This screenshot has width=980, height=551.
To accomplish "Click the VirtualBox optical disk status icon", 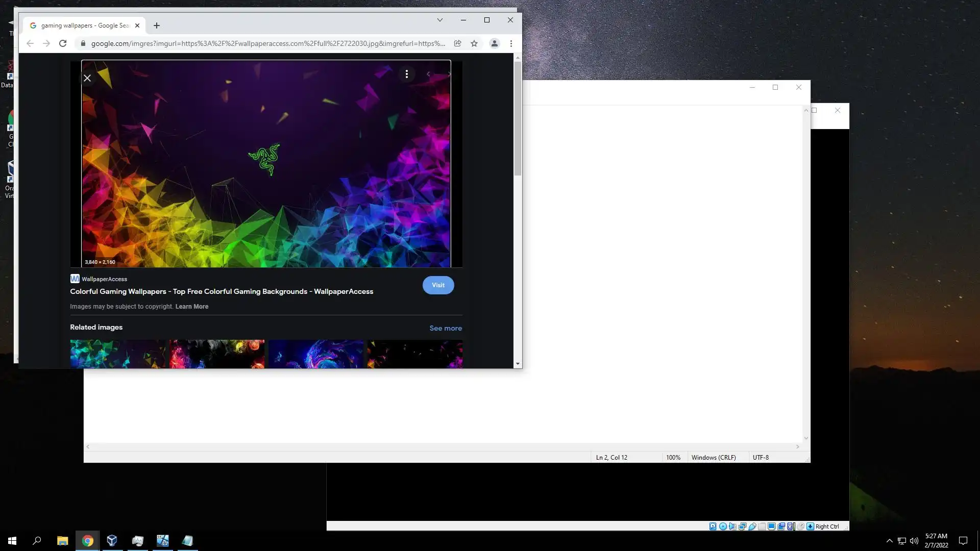I will pyautogui.click(x=723, y=527).
